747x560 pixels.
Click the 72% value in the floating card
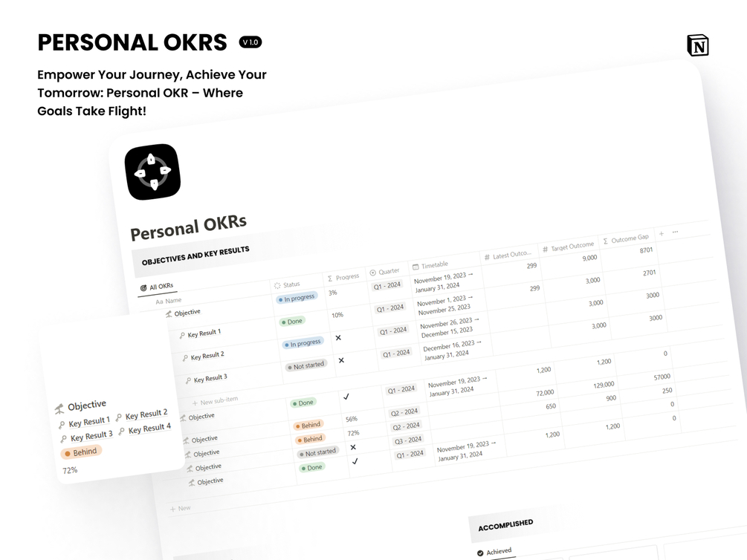pyautogui.click(x=70, y=470)
